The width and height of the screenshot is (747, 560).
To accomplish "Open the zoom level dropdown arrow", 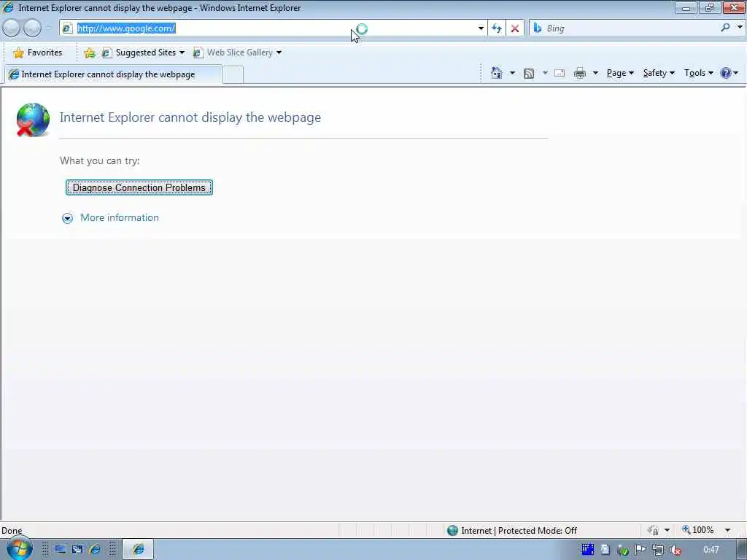I will (727, 530).
